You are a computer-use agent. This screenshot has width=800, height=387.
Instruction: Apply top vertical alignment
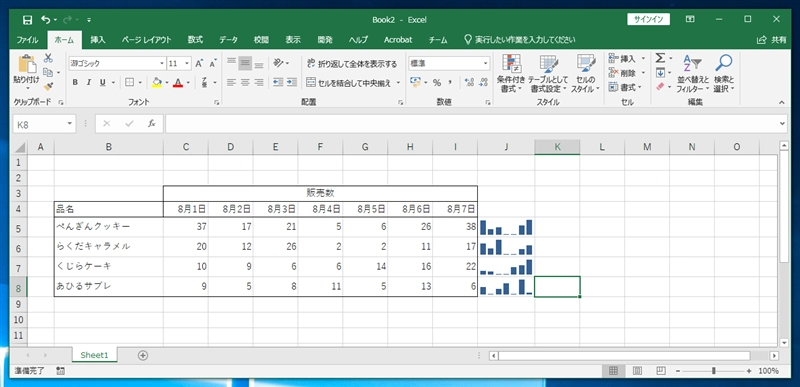(x=232, y=63)
